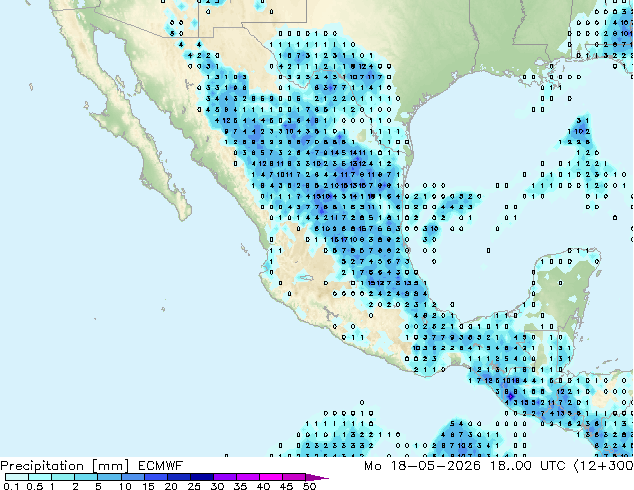Click the legend label "15"
Screen dimensions: 634x490
pos(148,486)
